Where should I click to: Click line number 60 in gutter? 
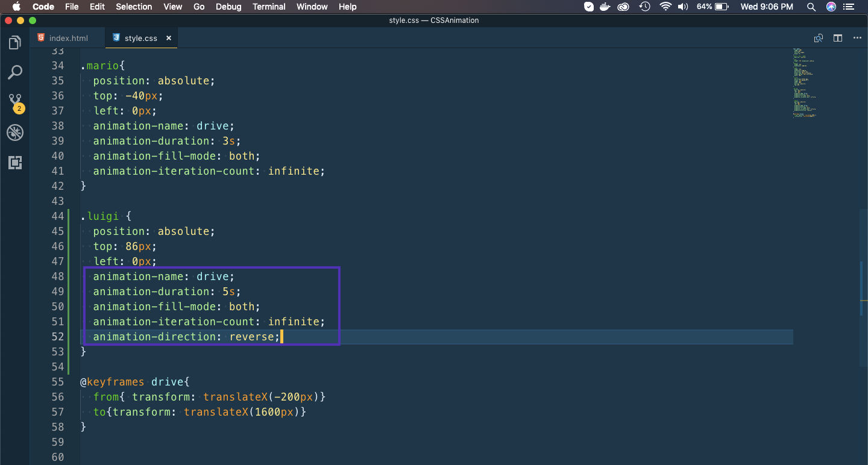pos(58,457)
